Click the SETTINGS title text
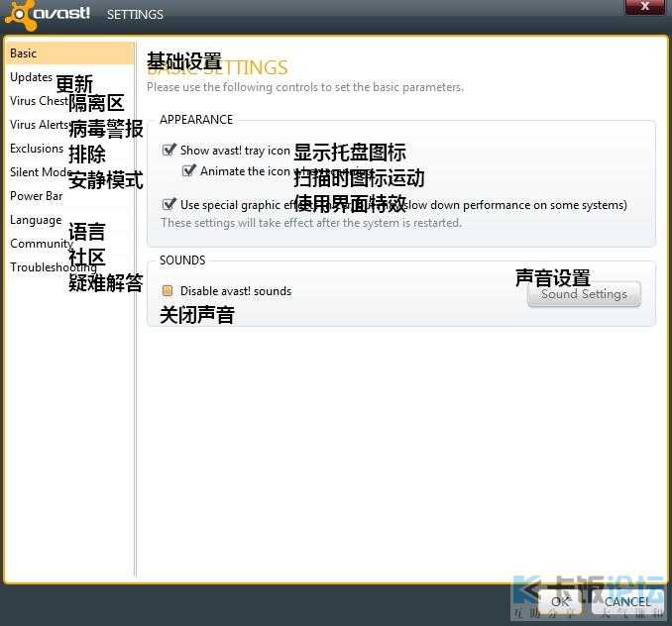This screenshot has width=672, height=626. point(135,15)
